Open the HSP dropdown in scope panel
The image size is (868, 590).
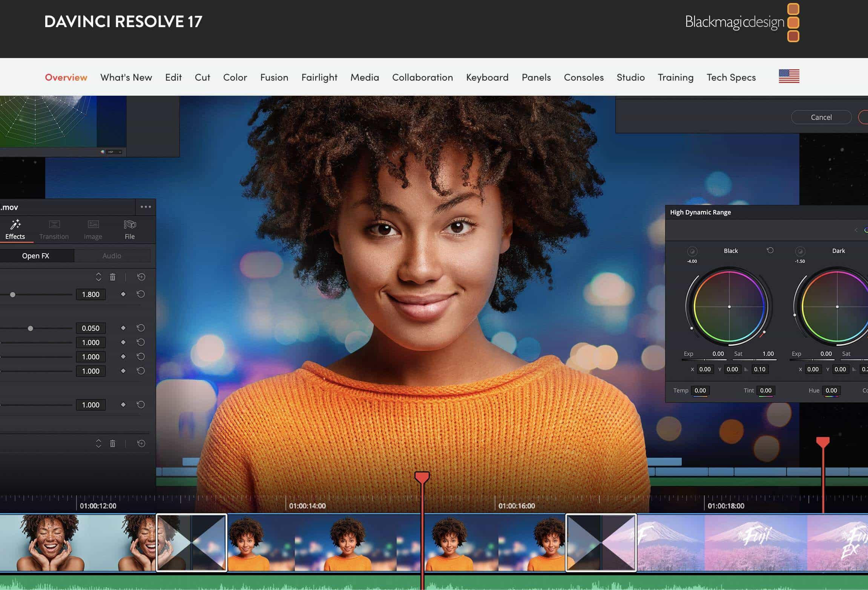coord(115,152)
